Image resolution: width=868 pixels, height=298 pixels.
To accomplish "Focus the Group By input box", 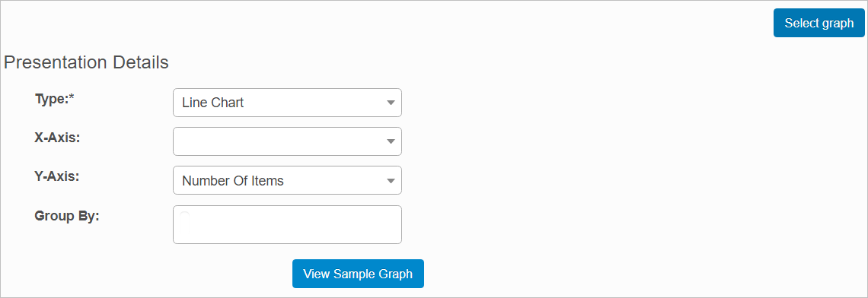I will coord(287,224).
